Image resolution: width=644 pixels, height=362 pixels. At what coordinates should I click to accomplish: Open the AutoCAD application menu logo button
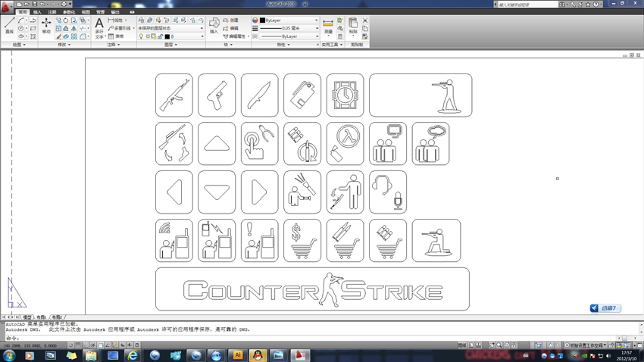tap(6, 7)
